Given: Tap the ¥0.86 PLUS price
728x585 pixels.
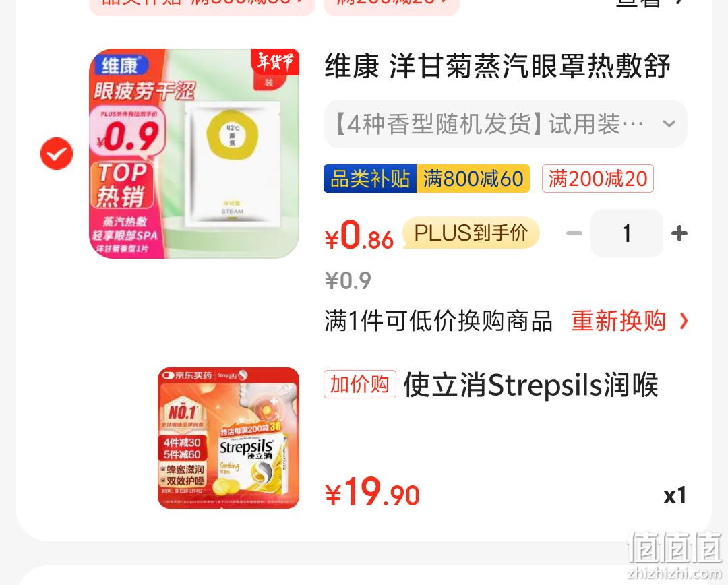Looking at the screenshot, I should (359, 235).
